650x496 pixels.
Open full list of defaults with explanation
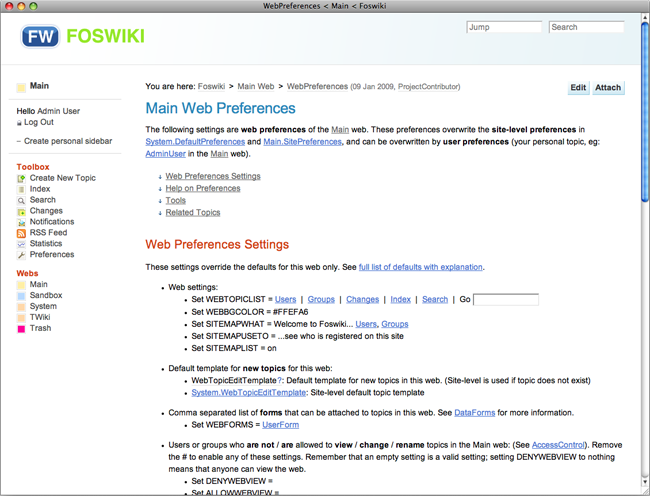coord(420,267)
